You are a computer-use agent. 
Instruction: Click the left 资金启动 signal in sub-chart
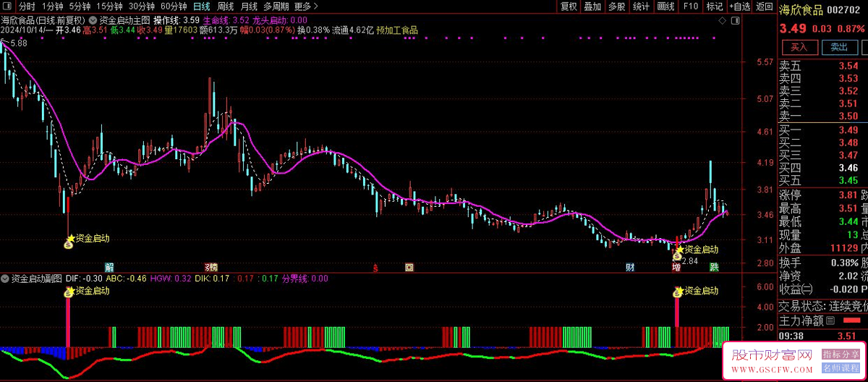[x=88, y=291]
